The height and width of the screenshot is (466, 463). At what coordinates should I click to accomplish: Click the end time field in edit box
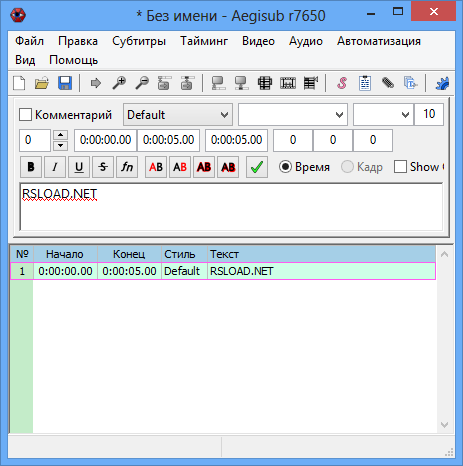point(168,140)
